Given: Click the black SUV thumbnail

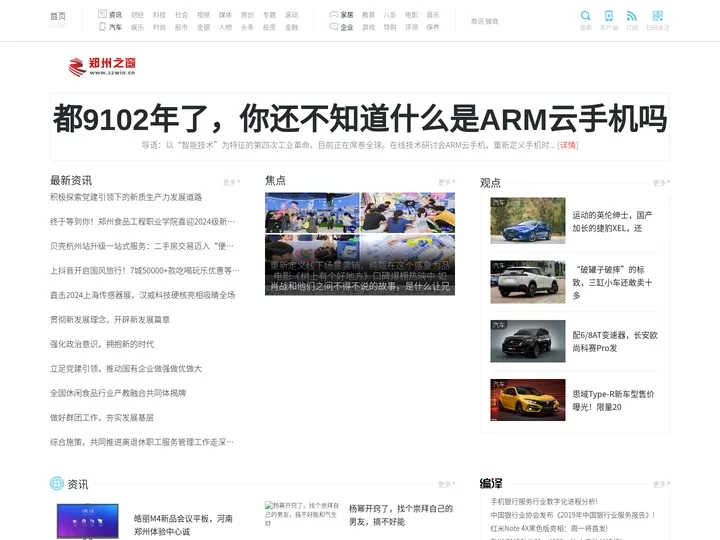Looking at the screenshot, I should pos(528,341).
